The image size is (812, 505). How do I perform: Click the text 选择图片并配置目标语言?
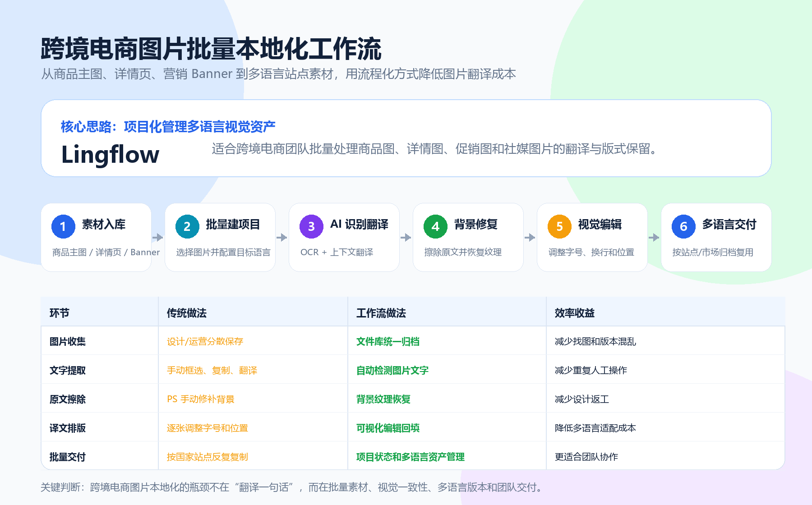223,252
